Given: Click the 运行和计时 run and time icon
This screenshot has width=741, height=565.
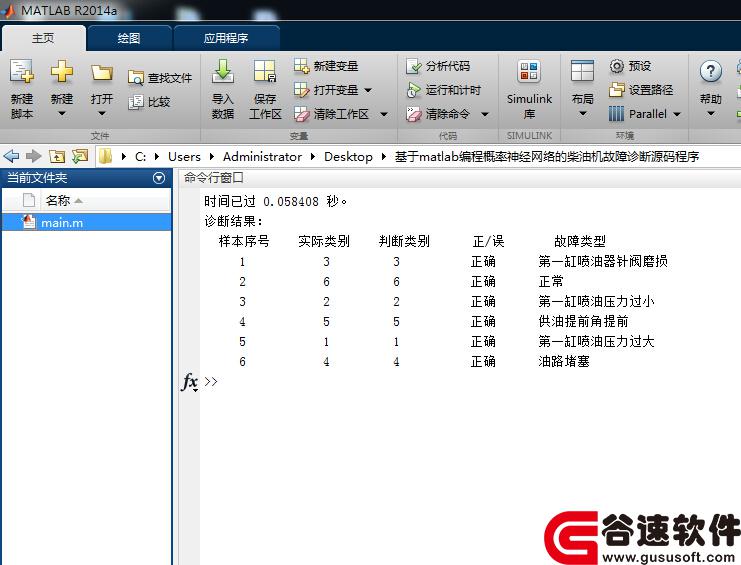Looking at the screenshot, I should (x=414, y=90).
